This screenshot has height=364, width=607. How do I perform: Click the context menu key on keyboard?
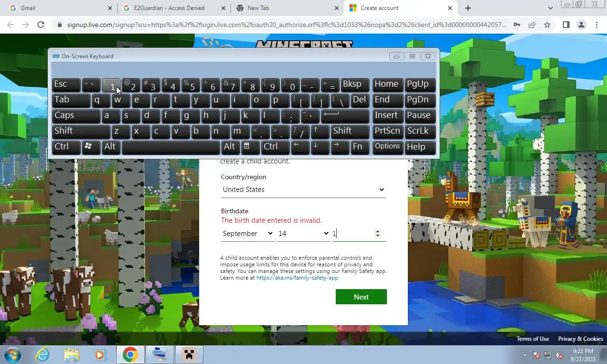click(x=250, y=147)
